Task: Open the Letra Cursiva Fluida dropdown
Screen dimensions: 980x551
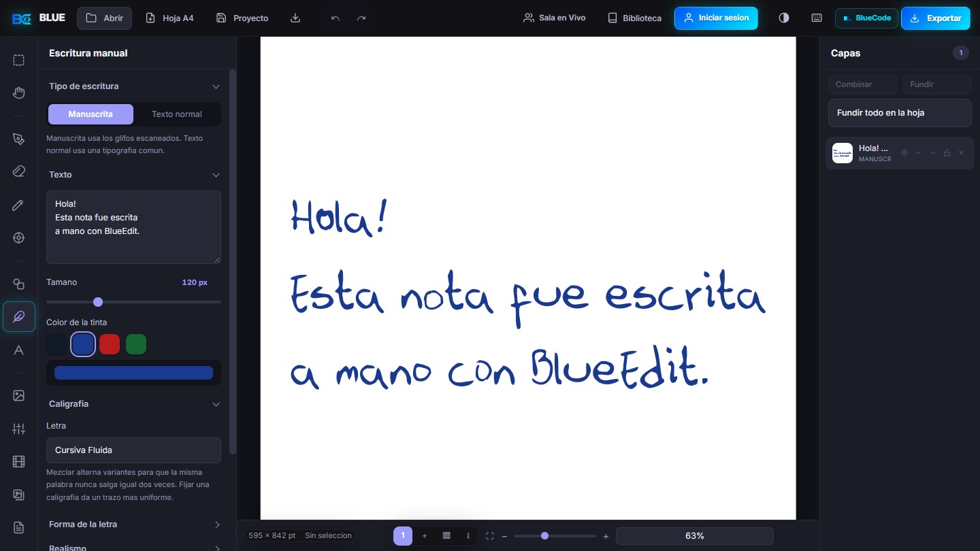Action: click(133, 450)
